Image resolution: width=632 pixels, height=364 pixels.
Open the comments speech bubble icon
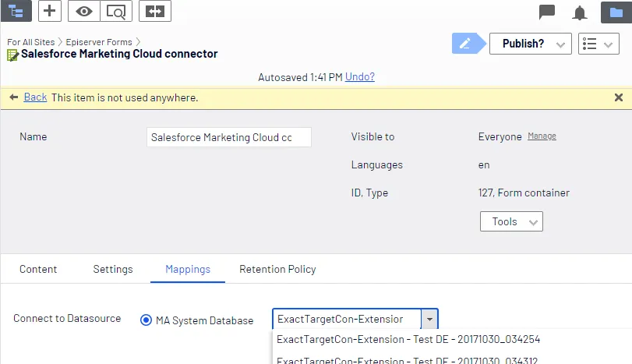pos(546,12)
